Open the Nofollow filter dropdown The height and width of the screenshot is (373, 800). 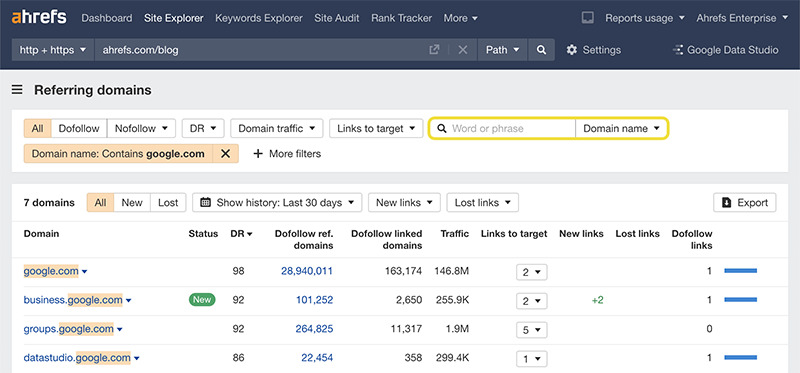(141, 128)
